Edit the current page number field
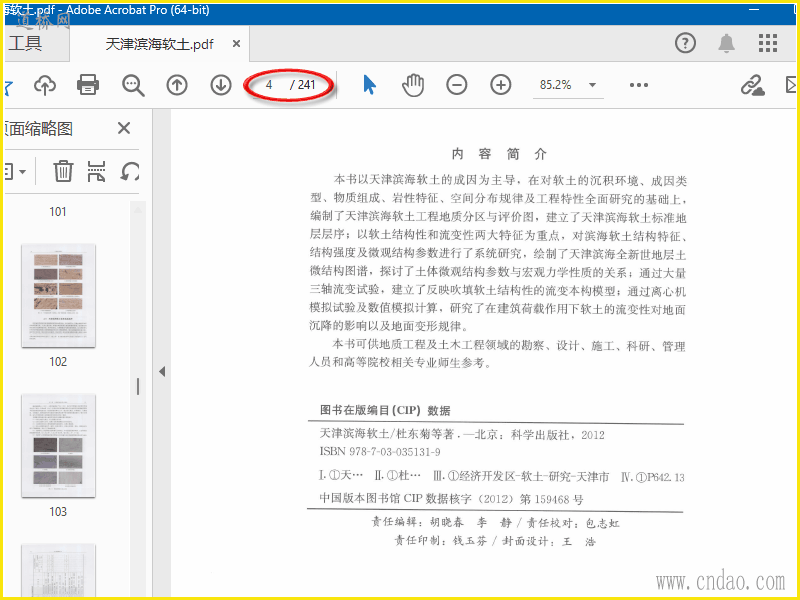 click(269, 85)
